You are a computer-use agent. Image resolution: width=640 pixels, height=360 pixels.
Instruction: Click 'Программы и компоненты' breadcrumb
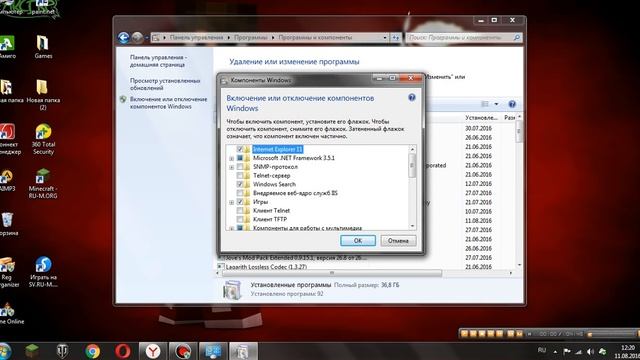[315, 38]
